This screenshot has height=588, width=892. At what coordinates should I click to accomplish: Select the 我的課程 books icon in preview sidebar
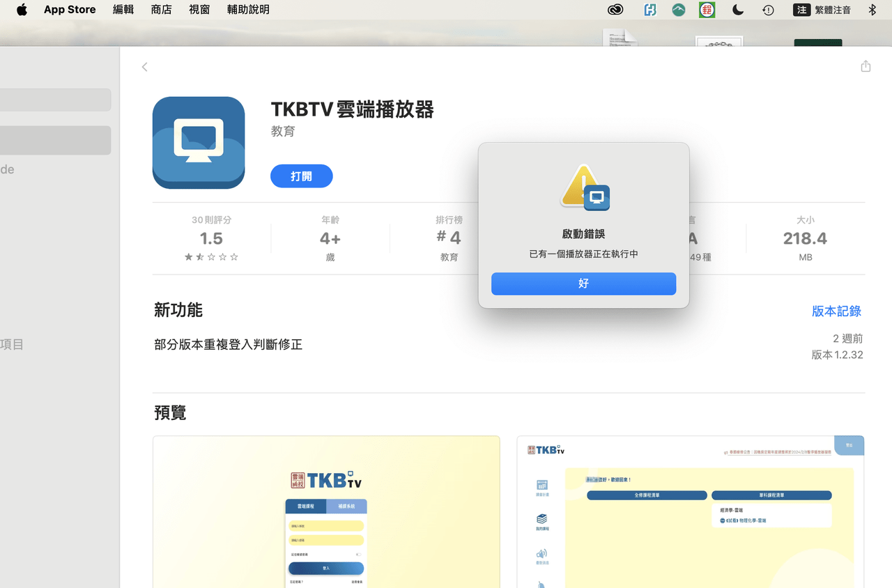542,519
